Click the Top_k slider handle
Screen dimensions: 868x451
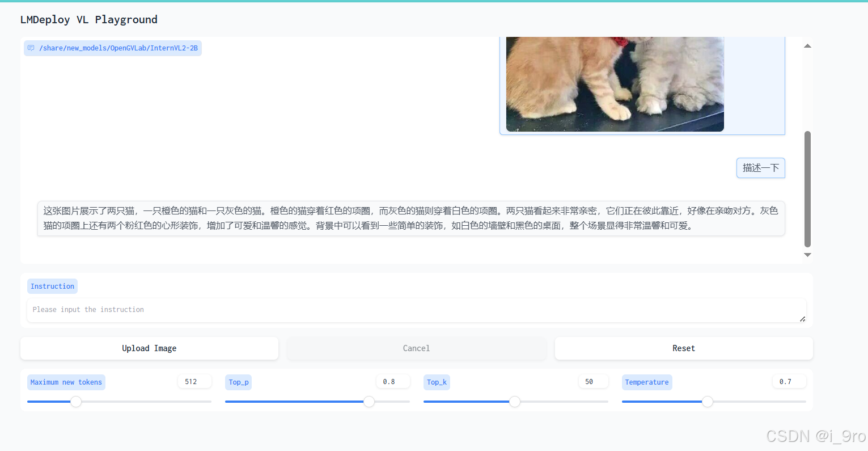point(515,402)
